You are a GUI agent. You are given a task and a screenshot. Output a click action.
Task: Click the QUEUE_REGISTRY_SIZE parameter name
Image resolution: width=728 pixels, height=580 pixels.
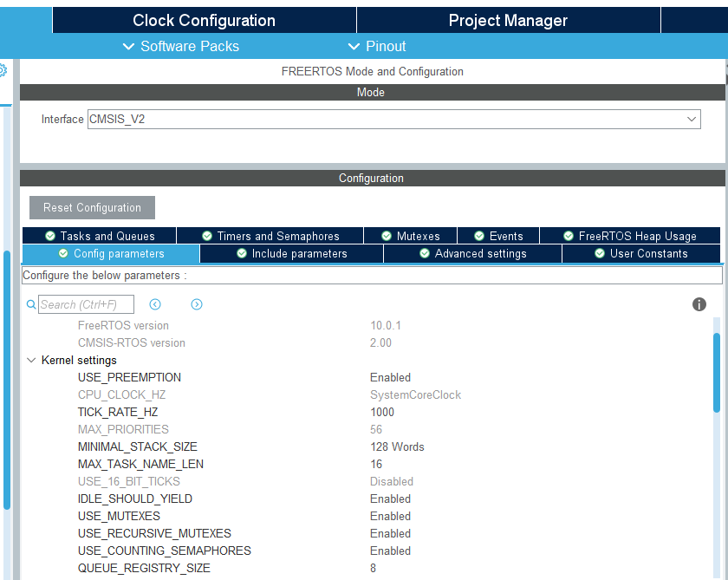click(144, 569)
